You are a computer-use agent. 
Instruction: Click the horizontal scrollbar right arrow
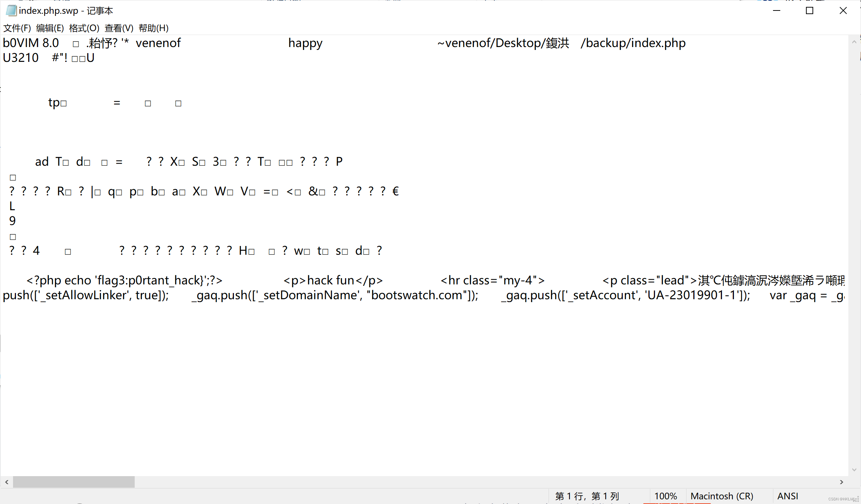pos(841,482)
